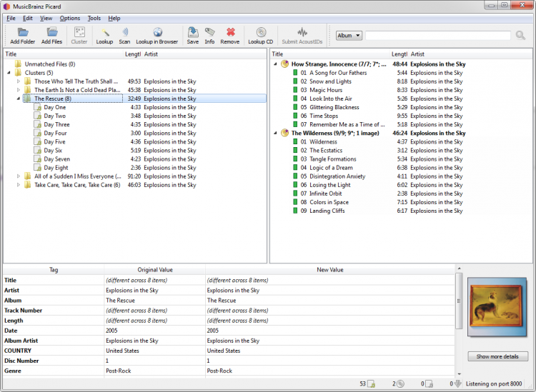Click the pending files icon in status bar
The width and height of the screenshot is (536, 392).
(x=430, y=384)
